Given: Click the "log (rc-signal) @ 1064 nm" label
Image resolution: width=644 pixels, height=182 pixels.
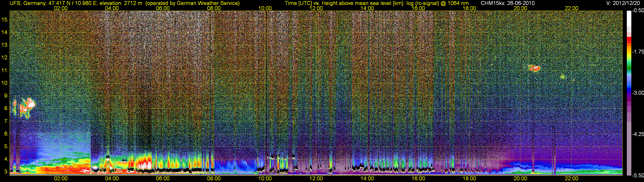Looking at the screenshot, I should click(x=437, y=3).
